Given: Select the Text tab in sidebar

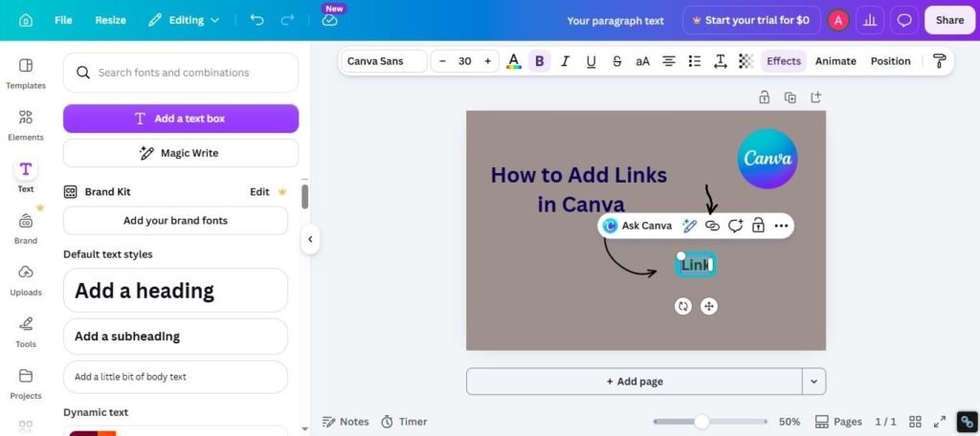Looking at the screenshot, I should [26, 176].
